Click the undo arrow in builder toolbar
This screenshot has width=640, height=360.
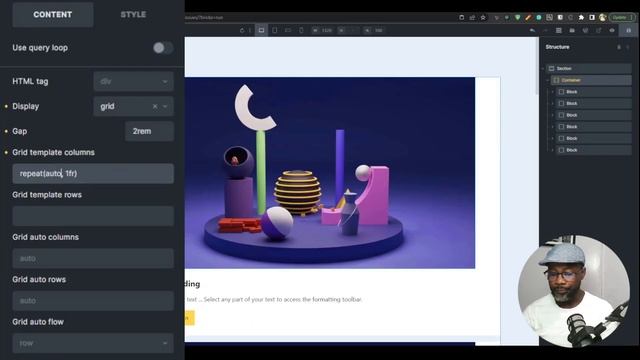(532, 30)
